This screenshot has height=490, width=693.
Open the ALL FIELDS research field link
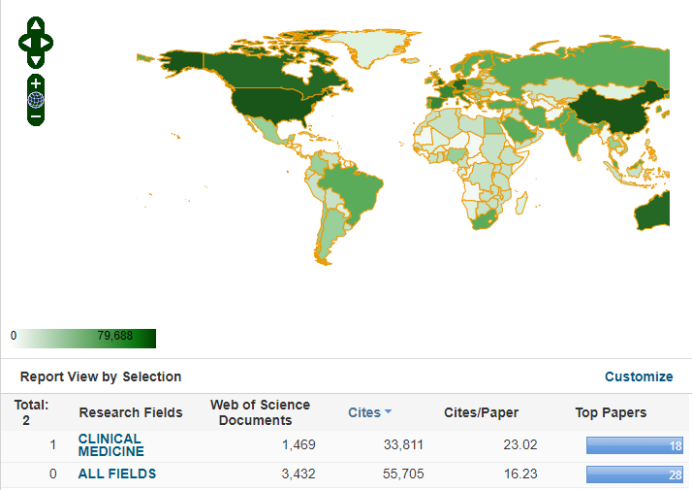click(x=117, y=474)
